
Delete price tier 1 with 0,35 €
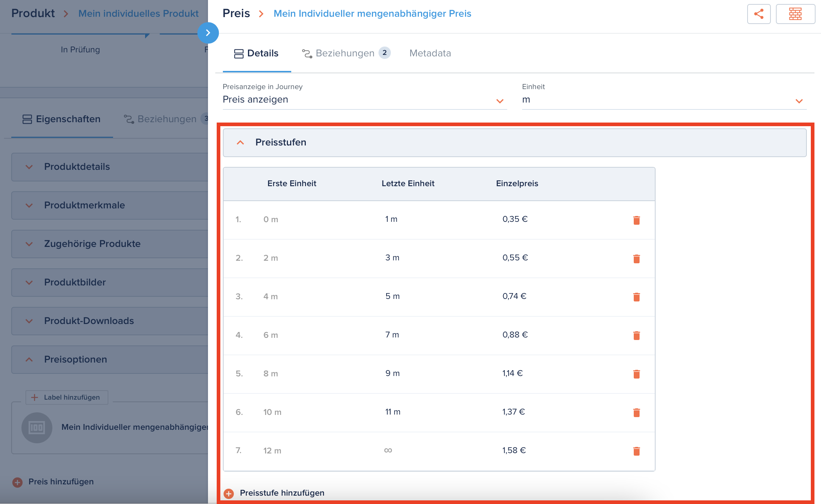(x=636, y=220)
